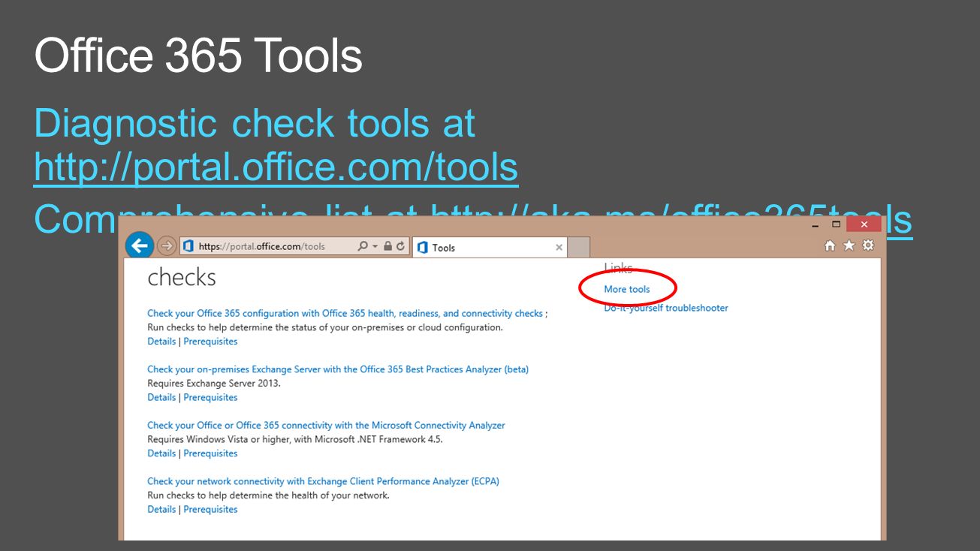Click the security lock icon
The image size is (980, 551).
(387, 246)
